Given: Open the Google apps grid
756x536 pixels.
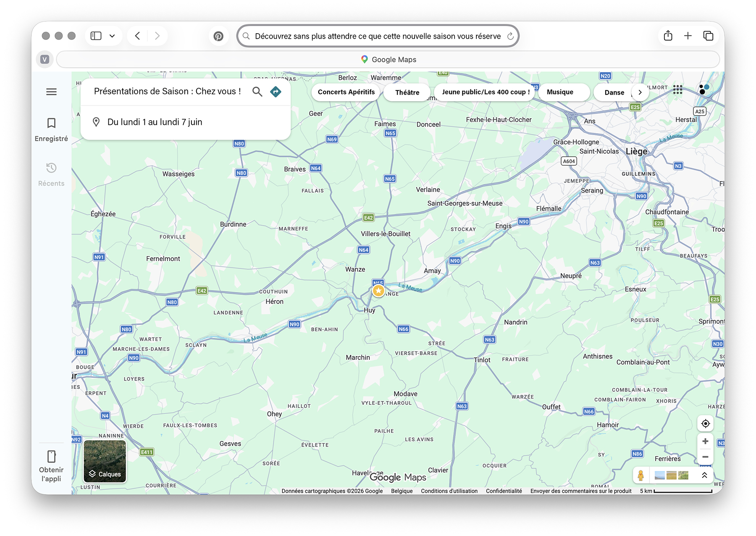Looking at the screenshot, I should [x=677, y=90].
